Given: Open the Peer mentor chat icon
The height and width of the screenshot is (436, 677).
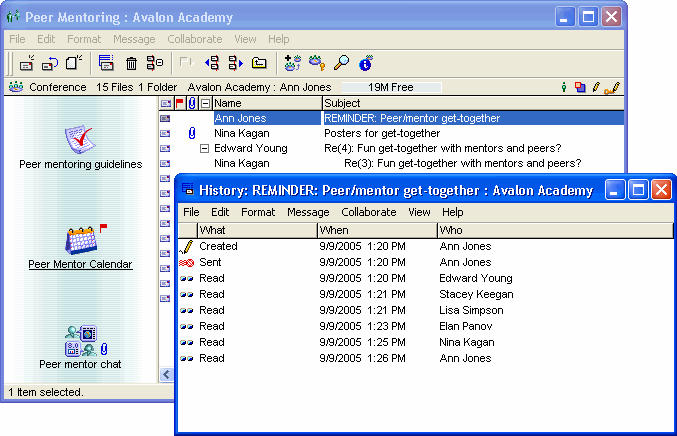Looking at the screenshot, I should click(80, 340).
